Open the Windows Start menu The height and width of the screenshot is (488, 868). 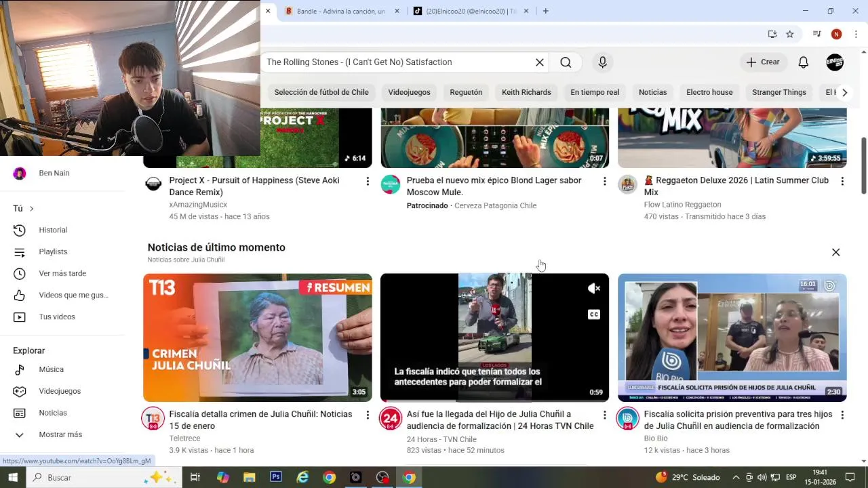pyautogui.click(x=13, y=477)
